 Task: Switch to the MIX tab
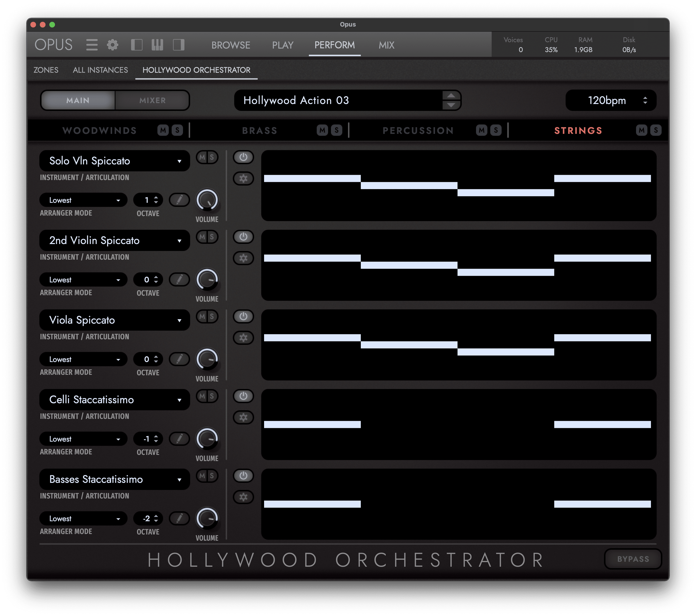386,45
